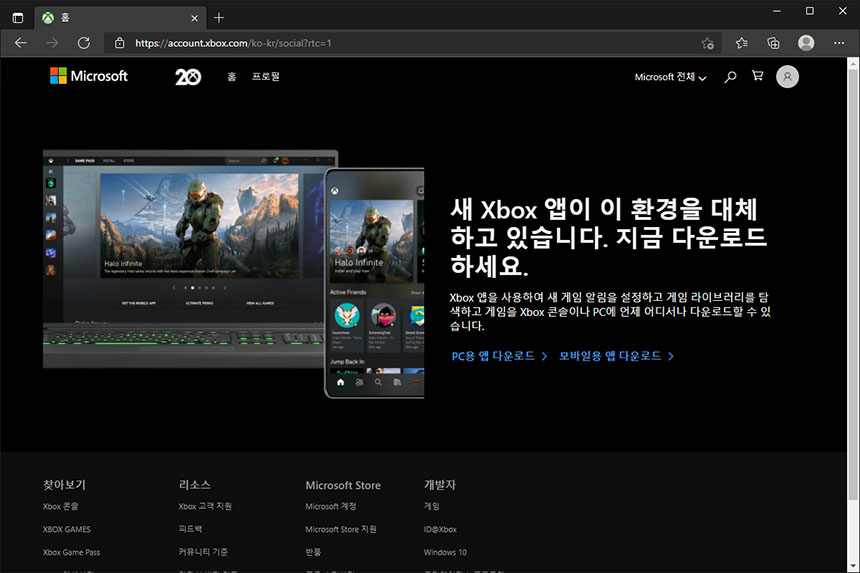
Task: Open the Microsoft Store 지원 footer link
Action: coord(341,529)
